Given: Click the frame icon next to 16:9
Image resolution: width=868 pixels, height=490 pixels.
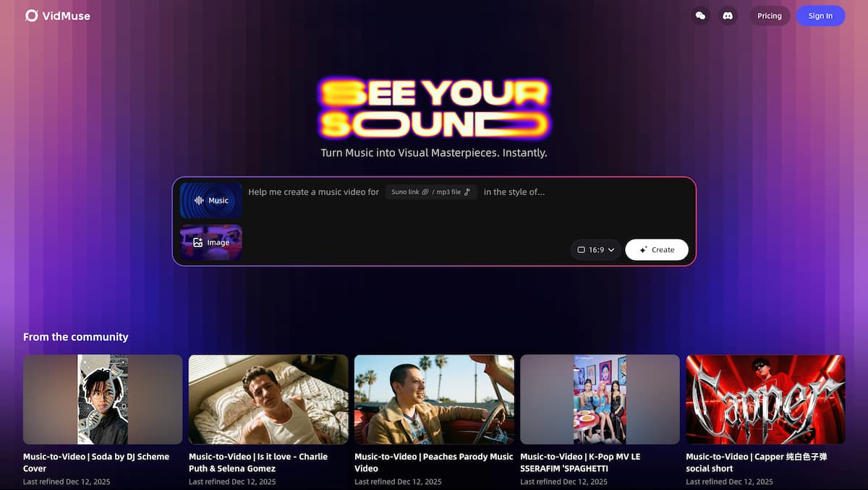Looking at the screenshot, I should tap(582, 249).
